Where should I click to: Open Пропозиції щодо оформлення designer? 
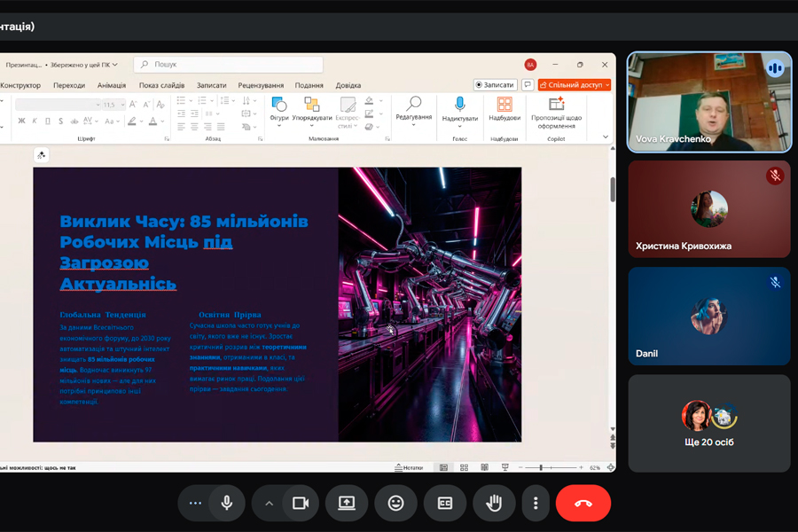tap(556, 105)
